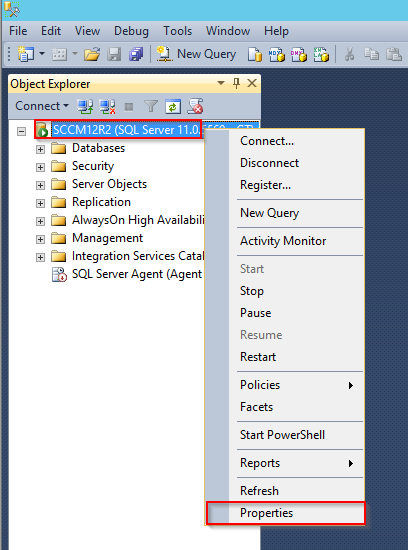Toggle auto-hide pin for Object Explorer
This screenshot has width=408, height=550.
(x=236, y=83)
